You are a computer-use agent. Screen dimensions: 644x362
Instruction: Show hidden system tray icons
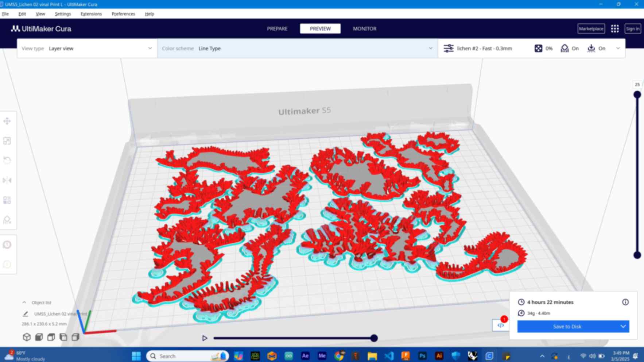pos(542,356)
